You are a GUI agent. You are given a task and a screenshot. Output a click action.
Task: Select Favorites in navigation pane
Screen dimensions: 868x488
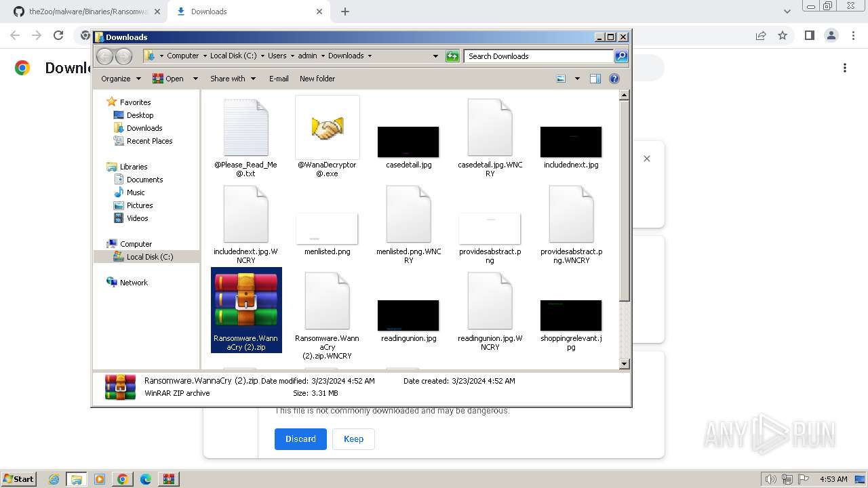click(135, 102)
